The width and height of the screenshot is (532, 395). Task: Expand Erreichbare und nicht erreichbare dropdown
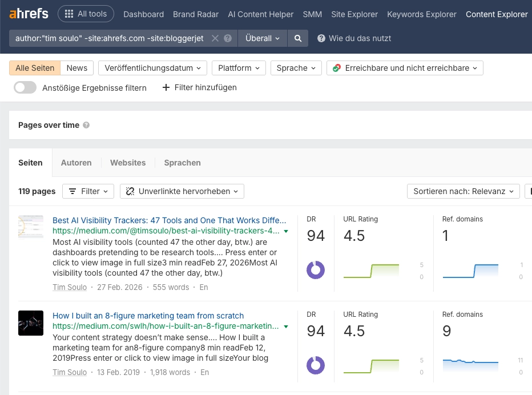pyautogui.click(x=405, y=68)
